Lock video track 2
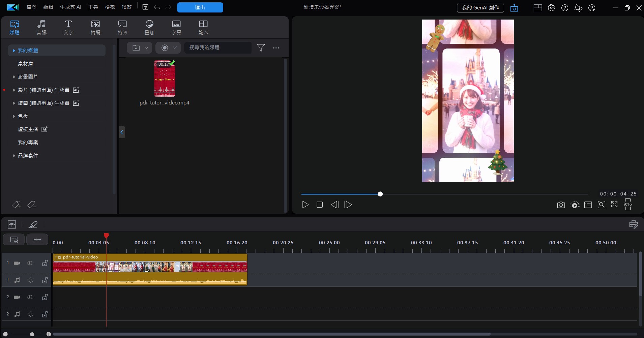The width and height of the screenshot is (644, 338). click(45, 297)
